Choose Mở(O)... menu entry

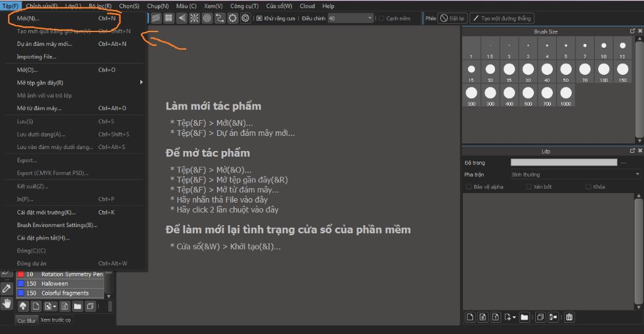75,70
